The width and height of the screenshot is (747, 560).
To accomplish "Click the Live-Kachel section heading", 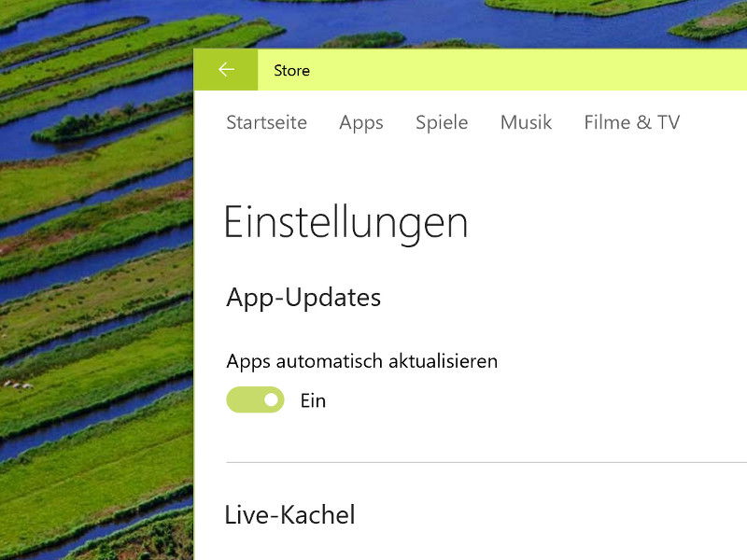I will [289, 515].
